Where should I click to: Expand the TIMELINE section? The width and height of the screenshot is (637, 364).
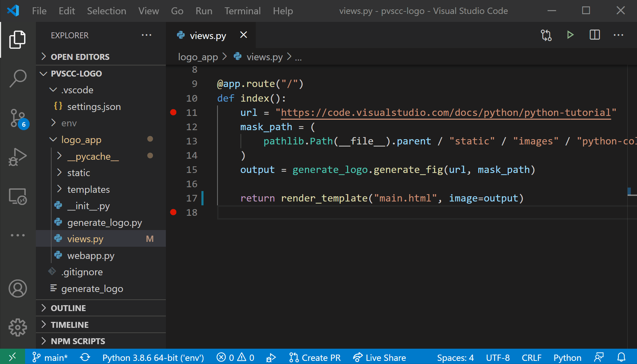70,324
